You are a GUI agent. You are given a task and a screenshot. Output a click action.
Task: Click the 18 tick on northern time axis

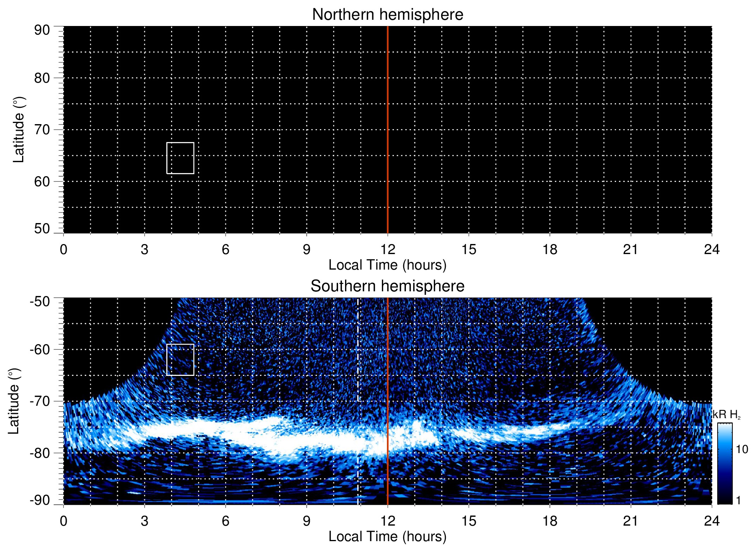(x=550, y=249)
